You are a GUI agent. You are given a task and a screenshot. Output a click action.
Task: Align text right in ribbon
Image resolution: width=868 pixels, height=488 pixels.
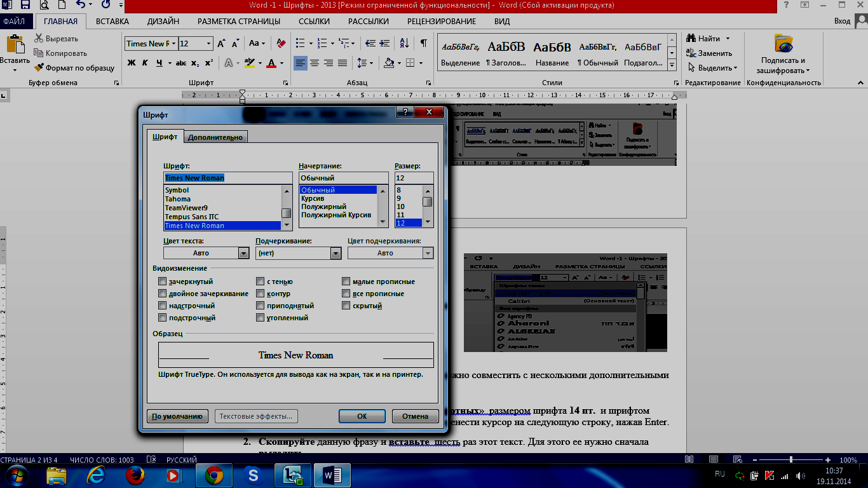329,63
